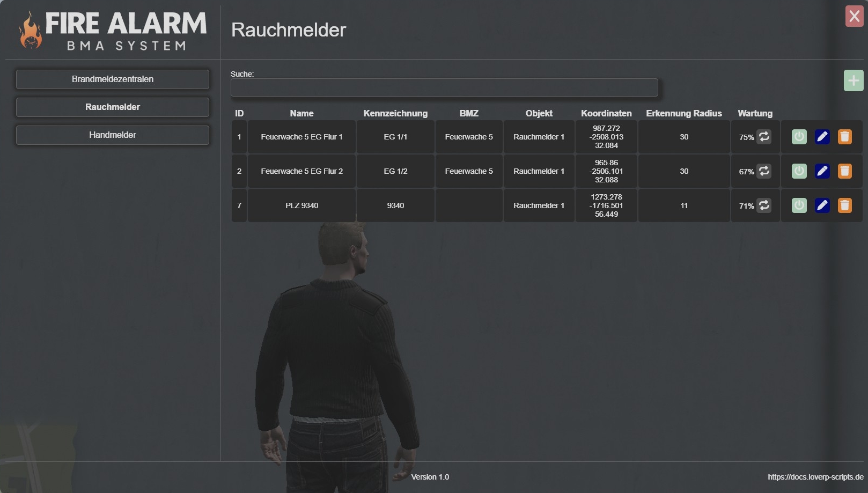Click the Erkennung Radius column header
Viewport: 868px width, 493px height.
[684, 113]
